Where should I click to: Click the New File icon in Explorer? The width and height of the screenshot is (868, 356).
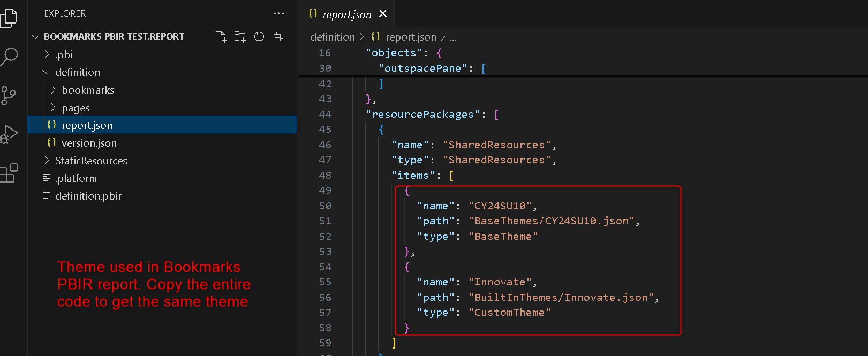221,36
